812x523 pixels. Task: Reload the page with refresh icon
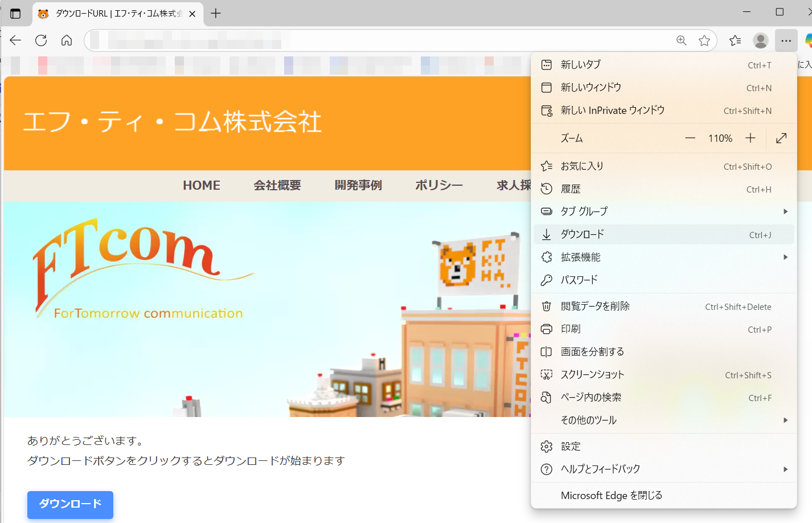(41, 40)
